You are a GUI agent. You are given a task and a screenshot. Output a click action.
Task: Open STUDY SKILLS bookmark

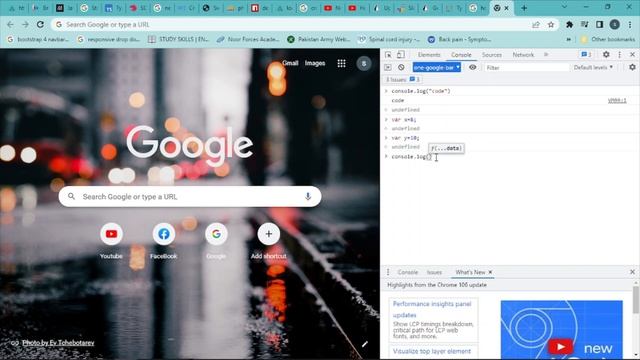click(x=178, y=39)
